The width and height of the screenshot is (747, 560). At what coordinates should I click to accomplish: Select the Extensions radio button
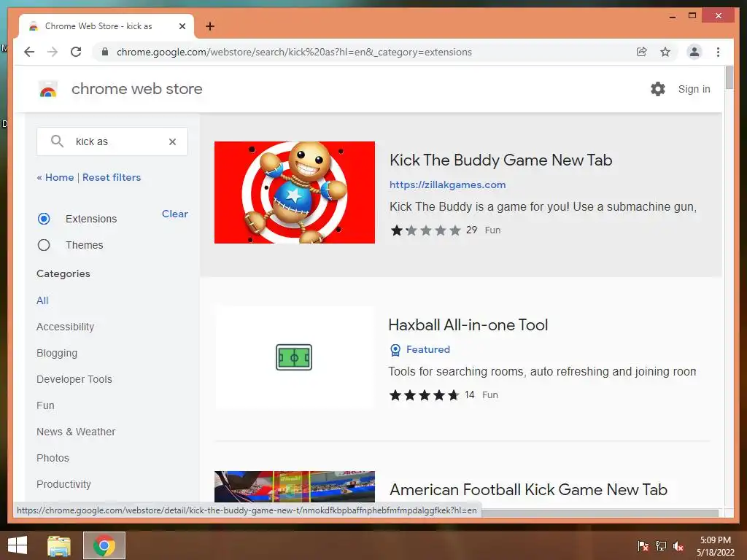point(44,219)
